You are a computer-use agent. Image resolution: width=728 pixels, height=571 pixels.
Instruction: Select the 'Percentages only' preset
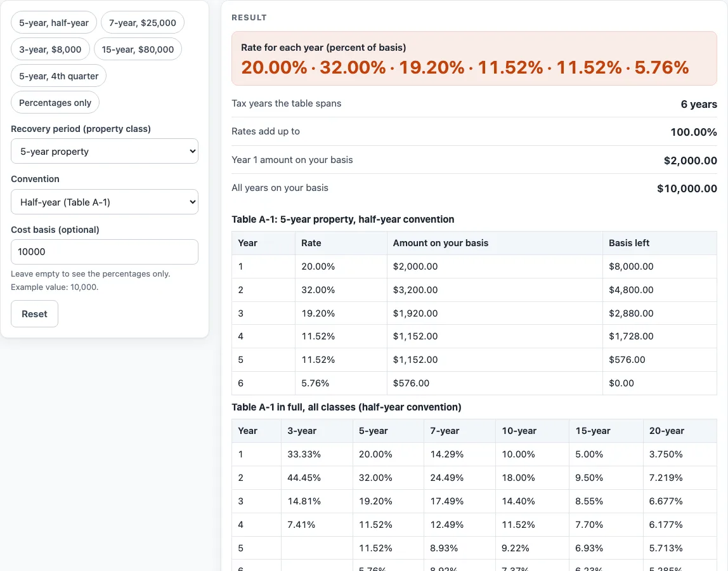coord(55,103)
